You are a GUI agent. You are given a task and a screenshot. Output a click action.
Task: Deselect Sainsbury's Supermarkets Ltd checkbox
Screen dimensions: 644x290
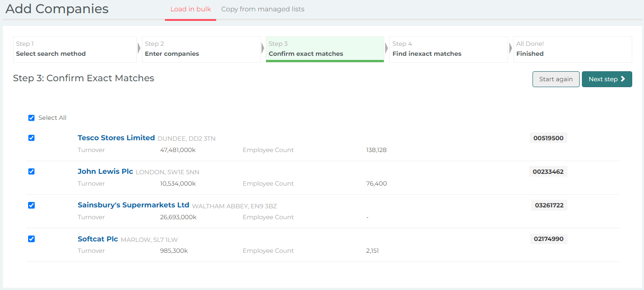tap(31, 205)
